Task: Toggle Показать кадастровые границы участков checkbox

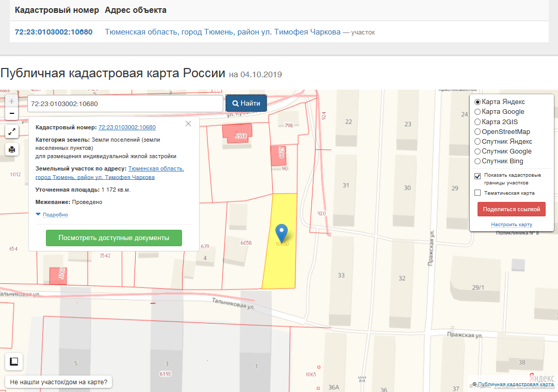Action: 478,176
